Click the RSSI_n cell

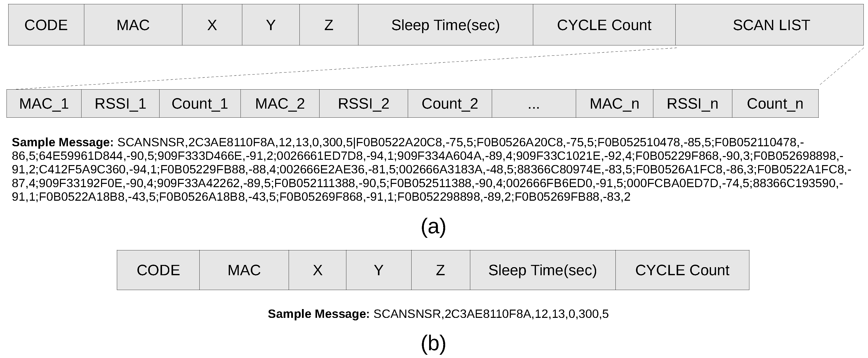tap(692, 104)
